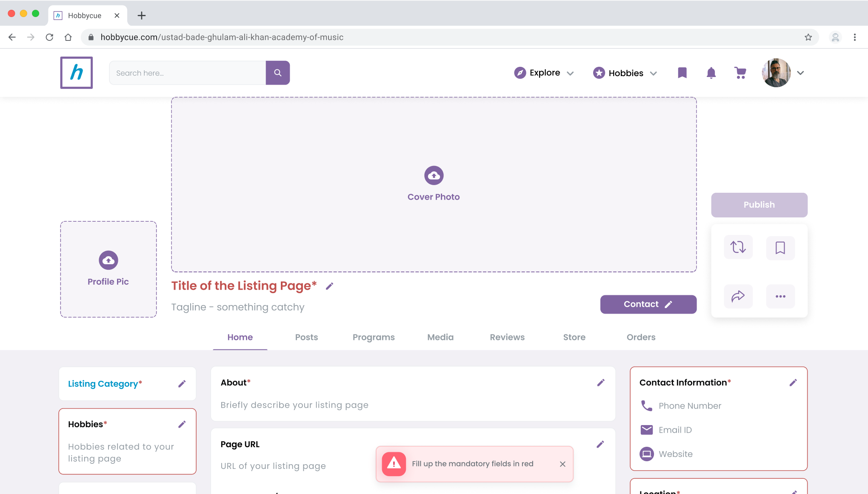Click the share arrow icon
868x494 pixels.
738,296
